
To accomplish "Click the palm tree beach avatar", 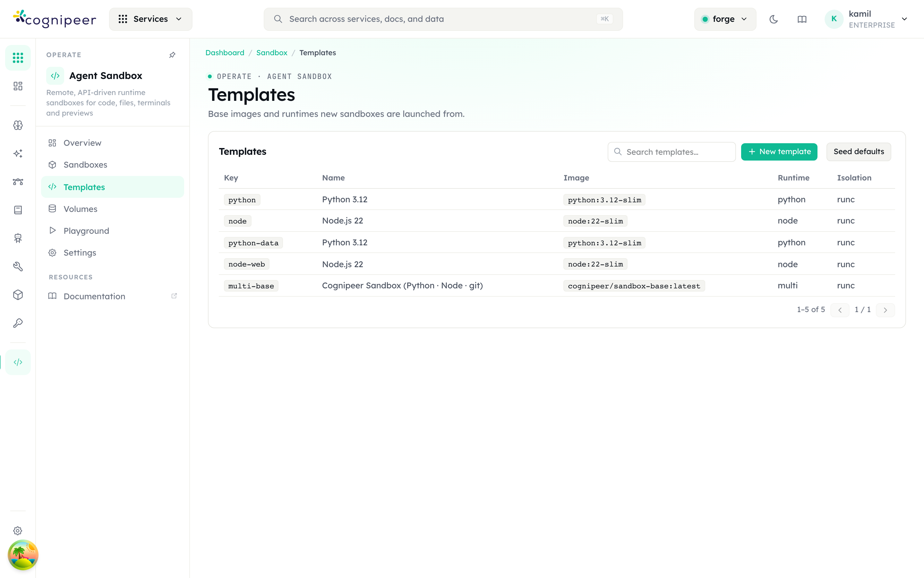I will 23,555.
